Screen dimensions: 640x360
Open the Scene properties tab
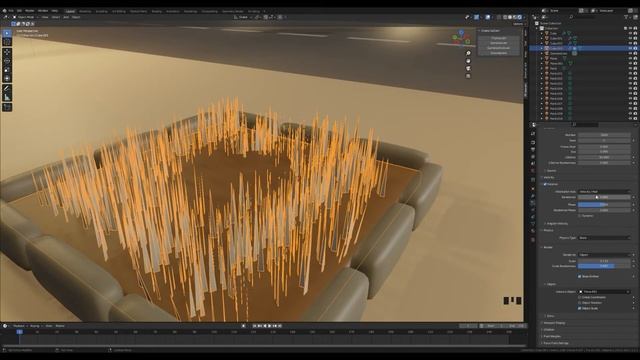[x=533, y=164]
